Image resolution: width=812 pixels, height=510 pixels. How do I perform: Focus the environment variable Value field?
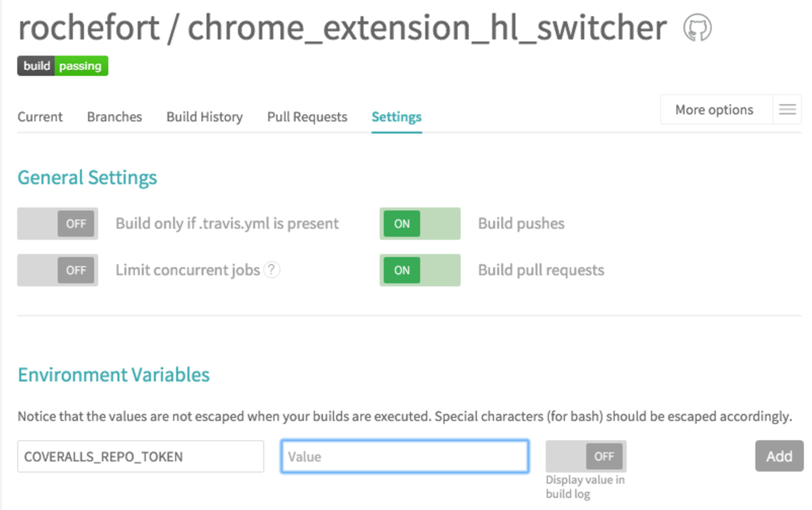(405, 456)
